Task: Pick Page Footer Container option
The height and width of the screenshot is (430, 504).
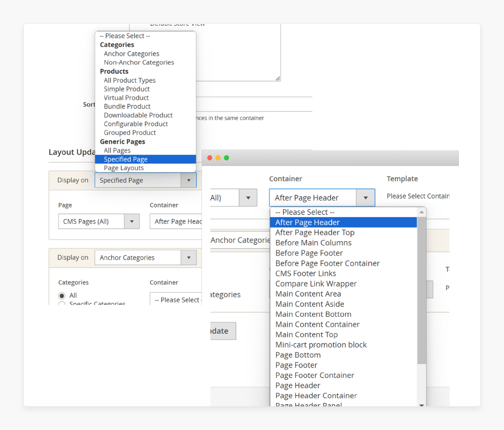Action: [x=343, y=375]
